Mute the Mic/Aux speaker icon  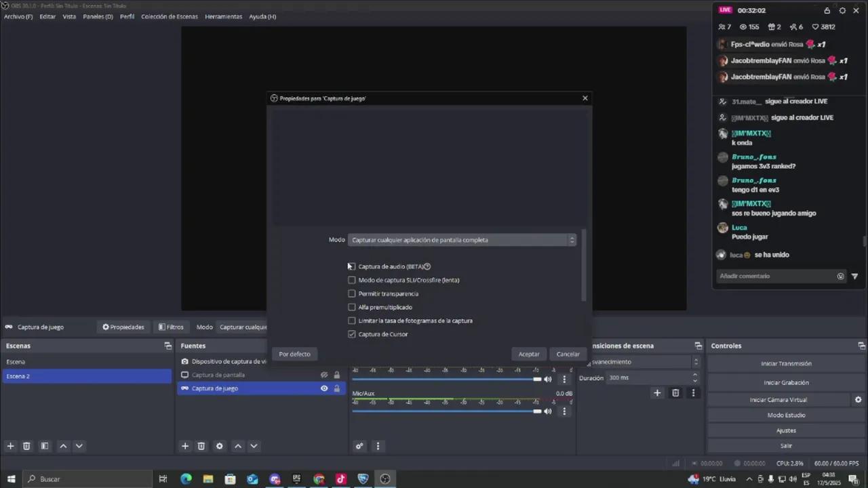[x=548, y=411]
